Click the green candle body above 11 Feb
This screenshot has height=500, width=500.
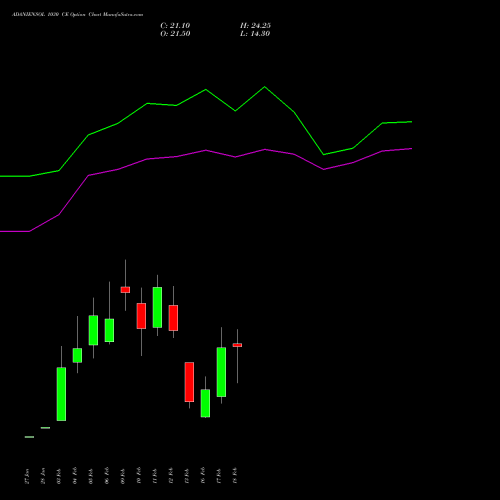tap(157, 307)
